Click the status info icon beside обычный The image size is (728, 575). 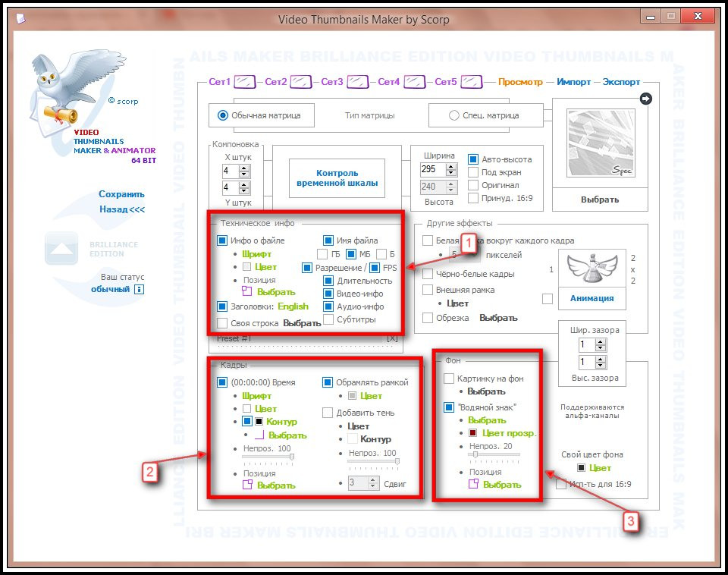point(139,289)
